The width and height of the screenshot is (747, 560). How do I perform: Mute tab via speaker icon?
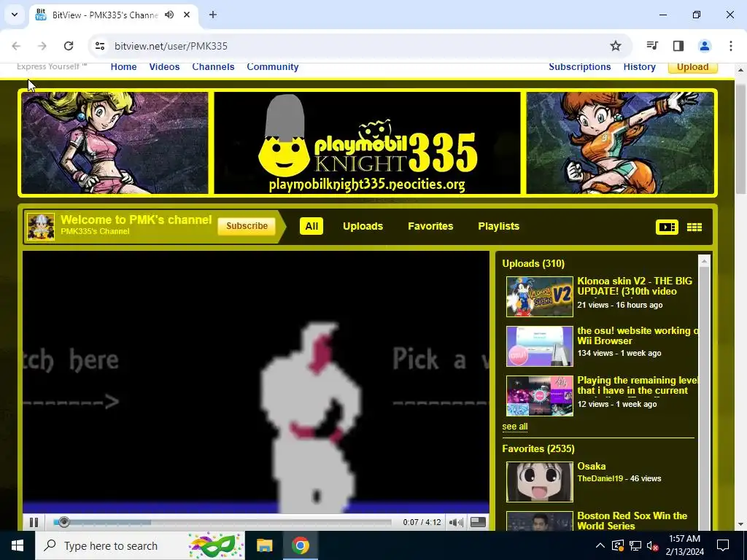(x=169, y=15)
